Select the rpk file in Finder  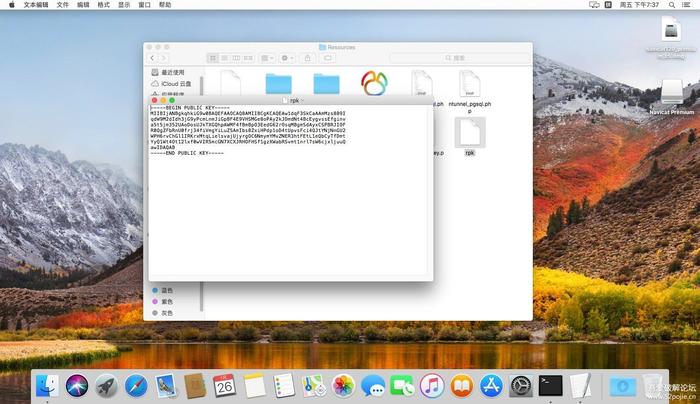point(470,136)
